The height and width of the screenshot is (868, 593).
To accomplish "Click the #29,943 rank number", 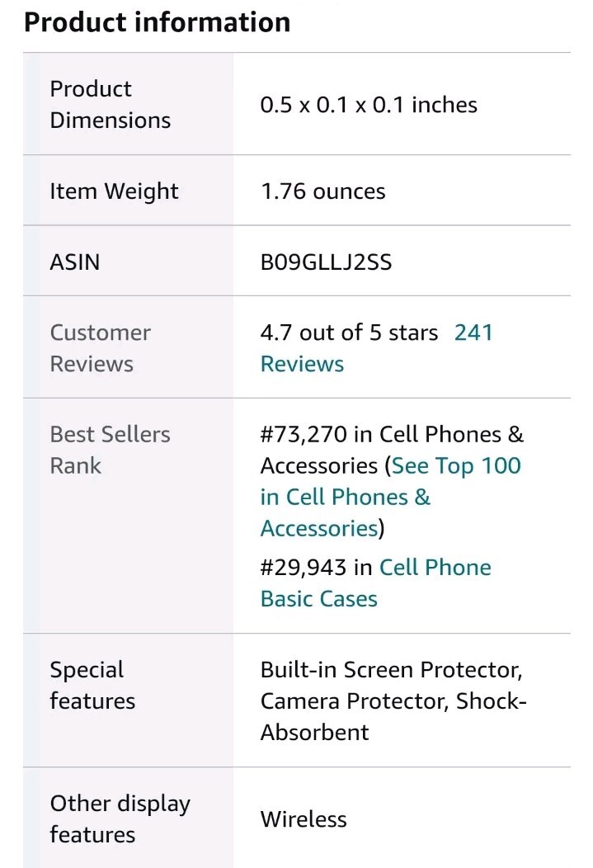I will [304, 568].
